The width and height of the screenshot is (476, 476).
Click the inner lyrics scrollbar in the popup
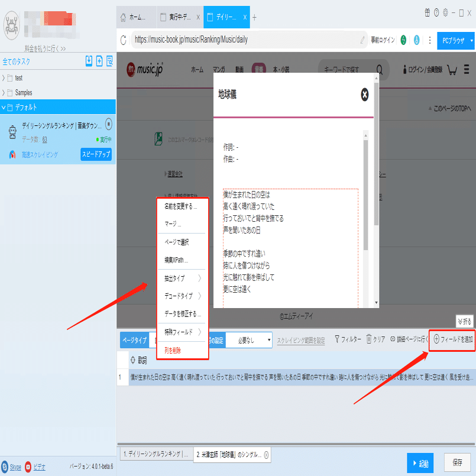[x=365, y=195]
